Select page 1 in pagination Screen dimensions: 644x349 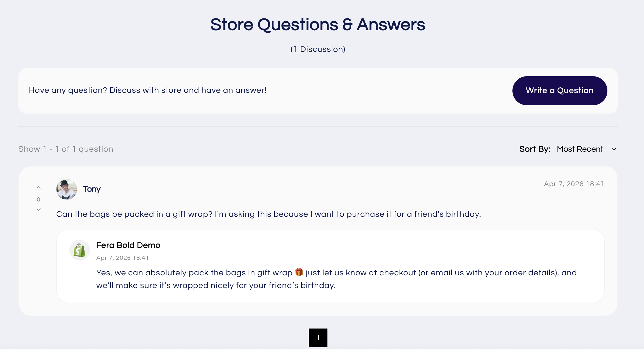coord(318,338)
